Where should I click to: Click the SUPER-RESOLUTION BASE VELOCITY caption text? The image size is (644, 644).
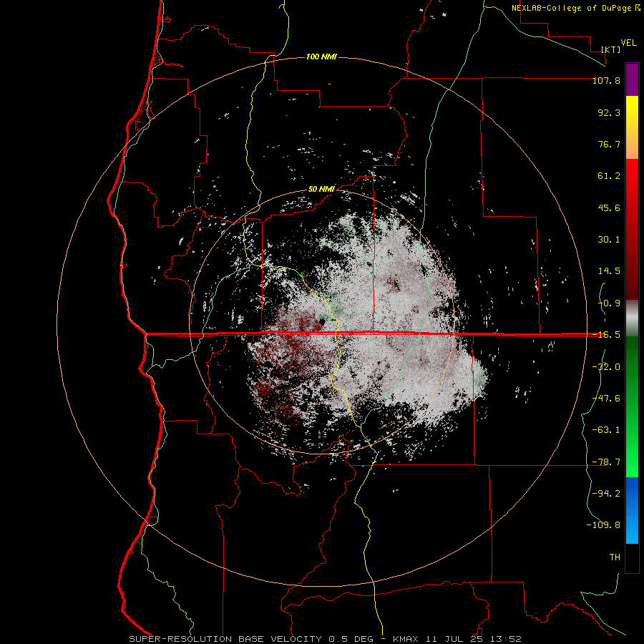225,639
